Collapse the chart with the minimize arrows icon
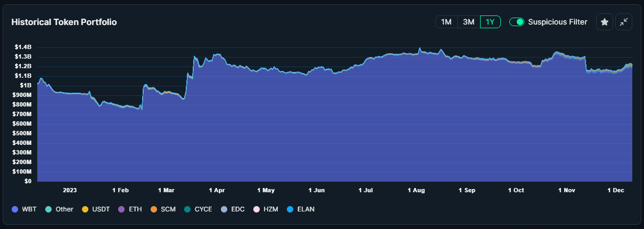Viewport: 644px width, 229px height. point(624,22)
